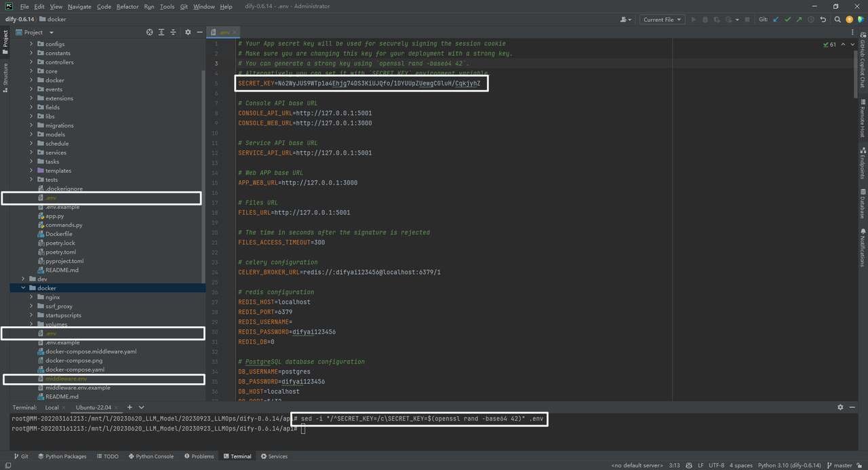Screen dimensions: 868x470
Task: Click Python 3.10 interpreter in status bar
Action: tap(789, 465)
